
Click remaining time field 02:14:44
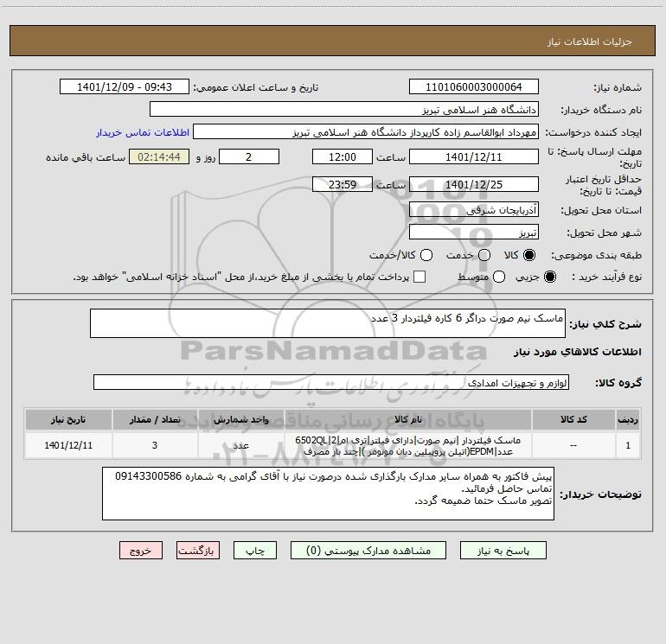(x=159, y=156)
